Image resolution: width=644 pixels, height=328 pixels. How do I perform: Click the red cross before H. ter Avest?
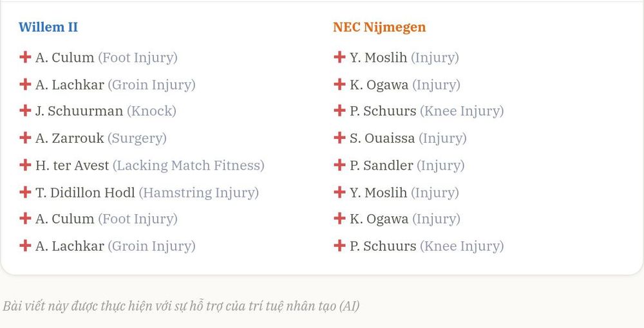point(25,165)
